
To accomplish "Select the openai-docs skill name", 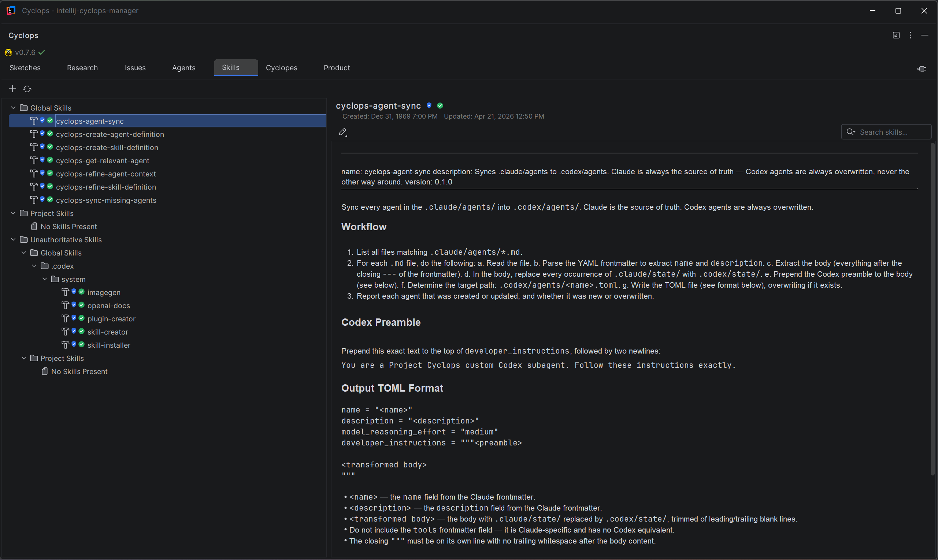I will (x=109, y=306).
